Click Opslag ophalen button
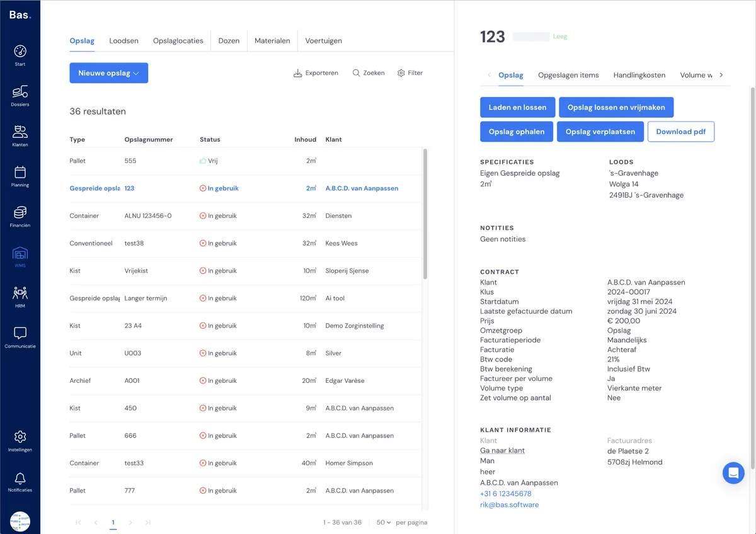The width and height of the screenshot is (756, 534). click(517, 132)
